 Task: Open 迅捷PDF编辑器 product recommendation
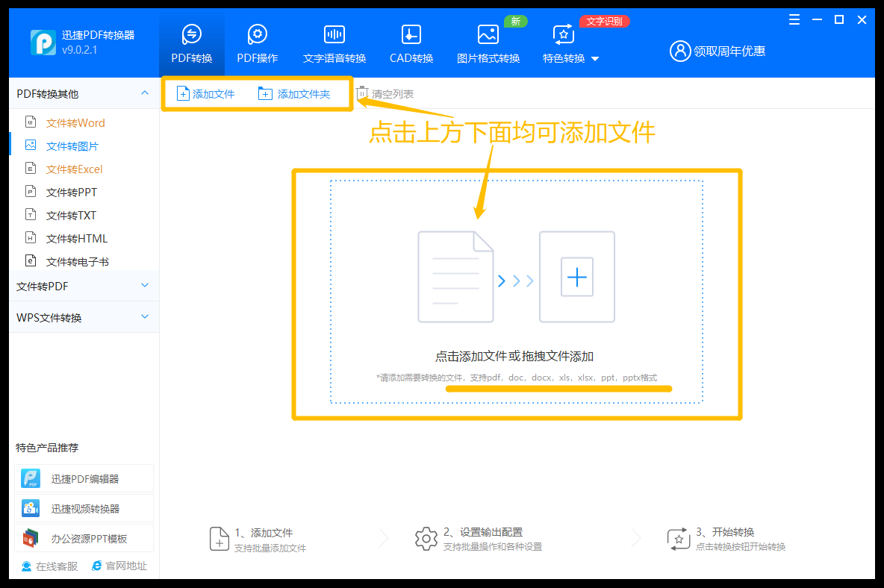84,479
